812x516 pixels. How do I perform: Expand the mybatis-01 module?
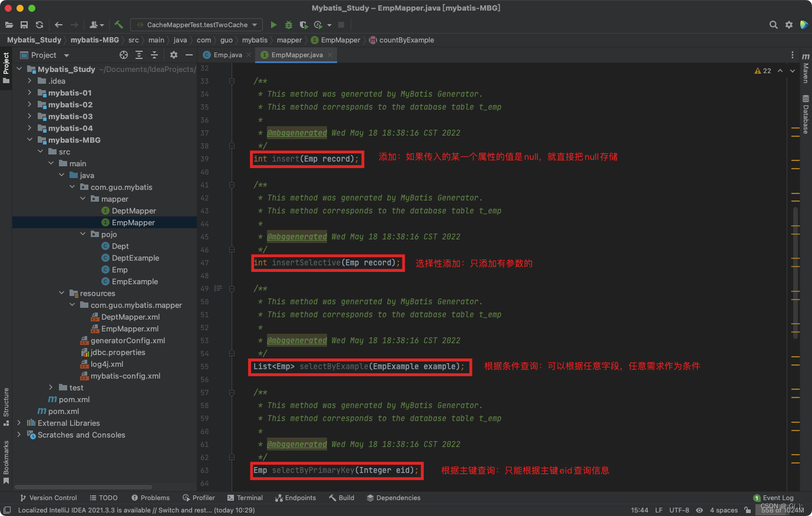pyautogui.click(x=29, y=93)
